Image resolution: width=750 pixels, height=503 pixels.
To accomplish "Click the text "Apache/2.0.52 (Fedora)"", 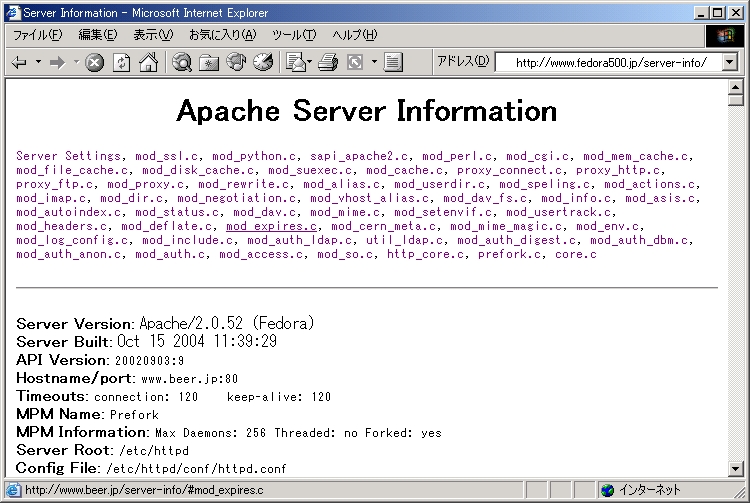I will (227, 324).
